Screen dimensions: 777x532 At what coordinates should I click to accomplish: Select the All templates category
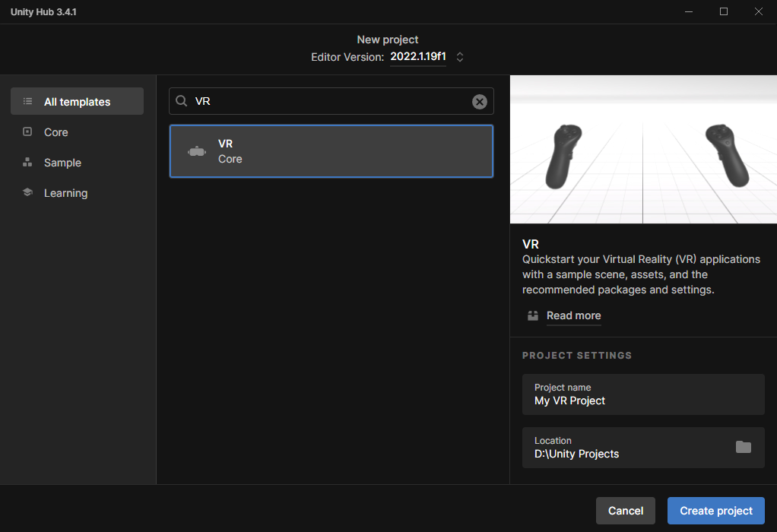pyautogui.click(x=78, y=102)
